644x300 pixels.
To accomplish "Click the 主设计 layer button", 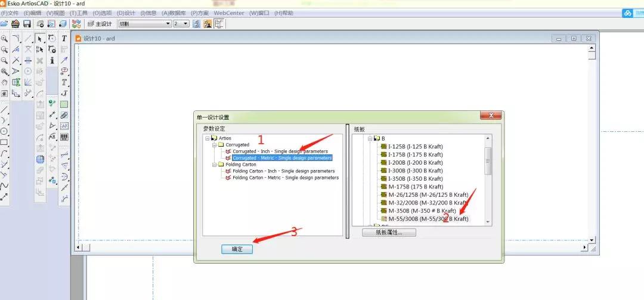I will 100,24.
